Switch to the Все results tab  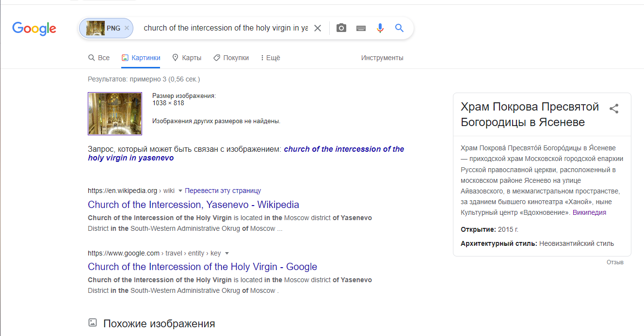(99, 58)
